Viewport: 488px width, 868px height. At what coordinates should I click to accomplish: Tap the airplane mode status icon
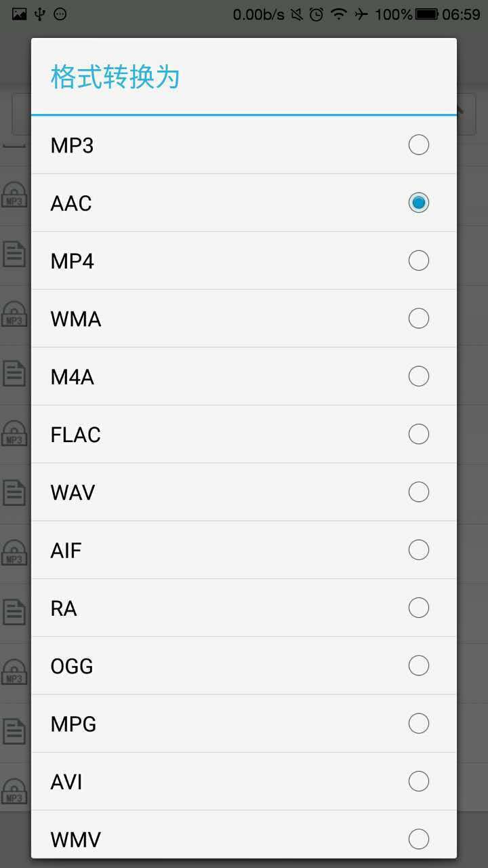tap(361, 14)
